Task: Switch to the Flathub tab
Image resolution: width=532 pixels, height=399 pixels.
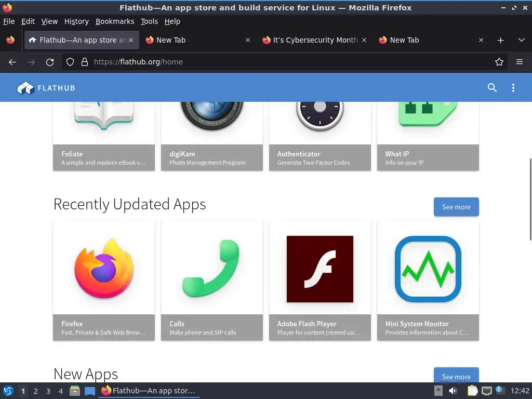Action: 82,40
